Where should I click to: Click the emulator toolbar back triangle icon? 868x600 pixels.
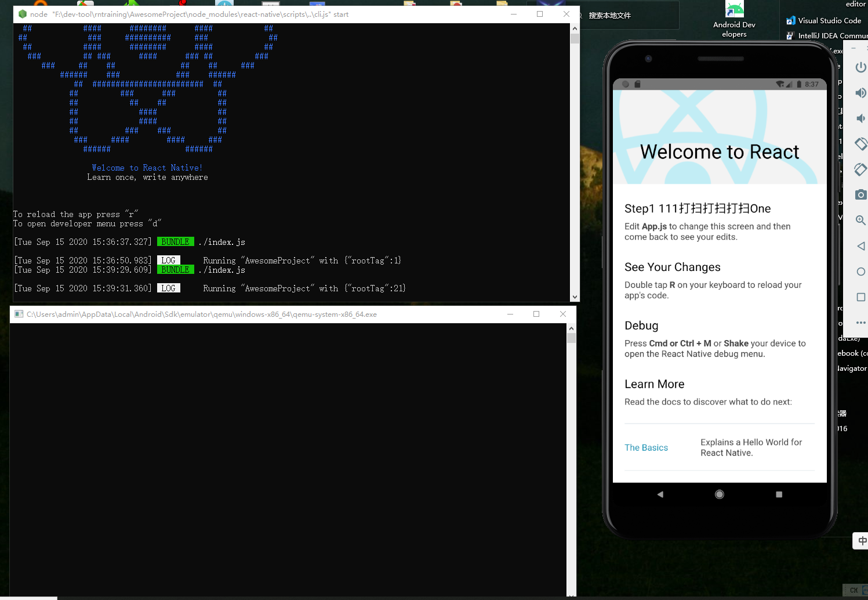click(x=861, y=246)
